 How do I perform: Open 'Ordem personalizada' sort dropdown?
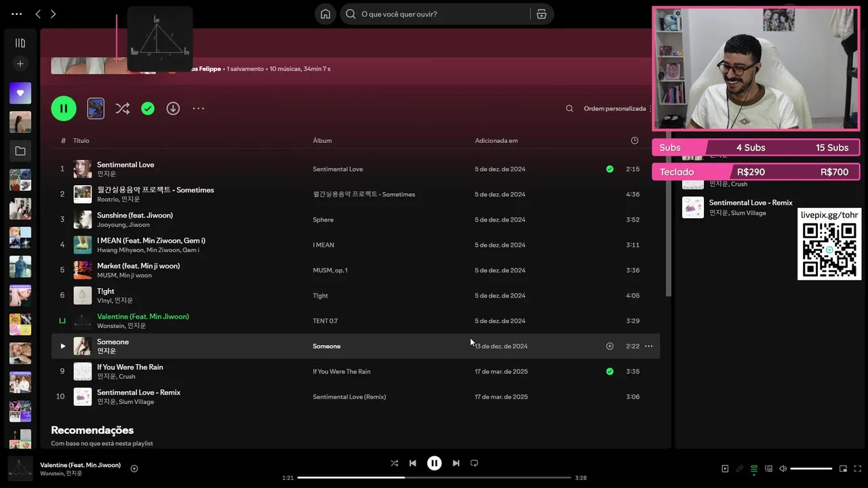617,108
